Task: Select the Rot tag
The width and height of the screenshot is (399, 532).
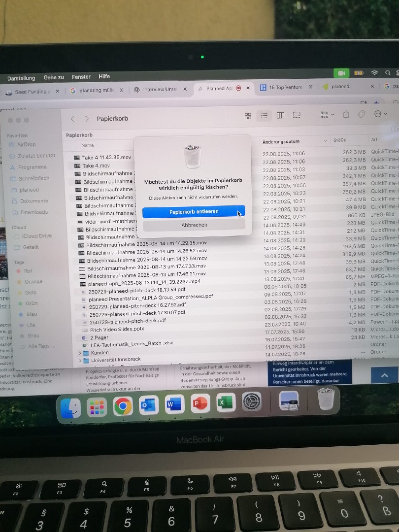Action: click(x=25, y=271)
